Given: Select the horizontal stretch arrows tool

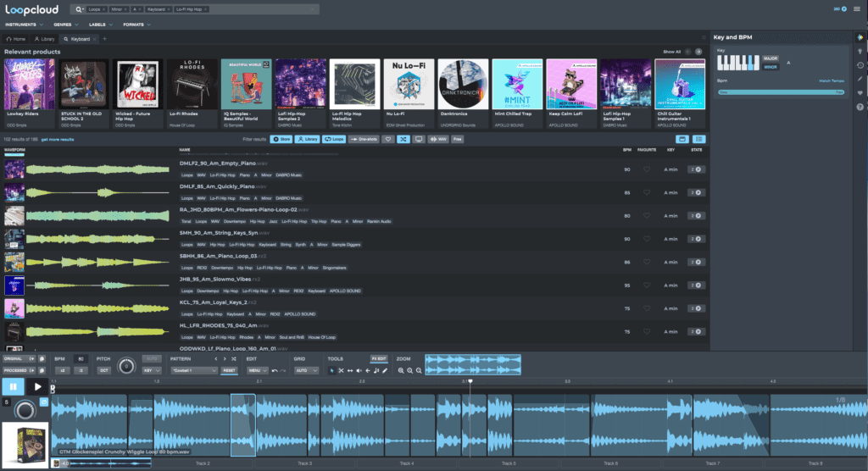Looking at the screenshot, I should [x=350, y=371].
